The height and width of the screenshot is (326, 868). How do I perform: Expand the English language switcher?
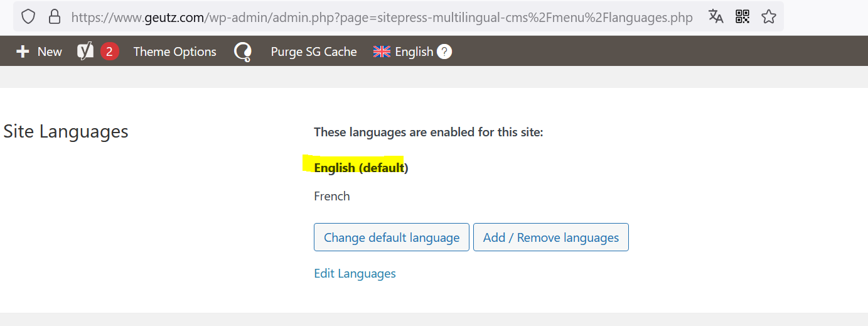(412, 52)
